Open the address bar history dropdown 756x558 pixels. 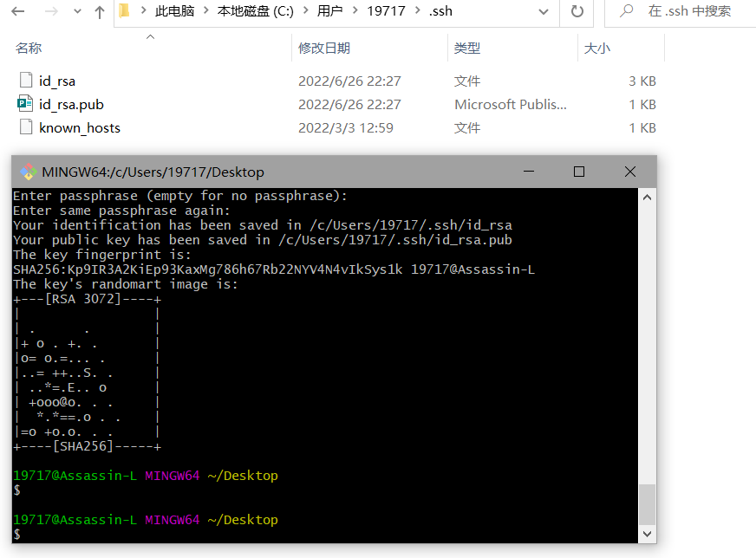click(x=544, y=12)
